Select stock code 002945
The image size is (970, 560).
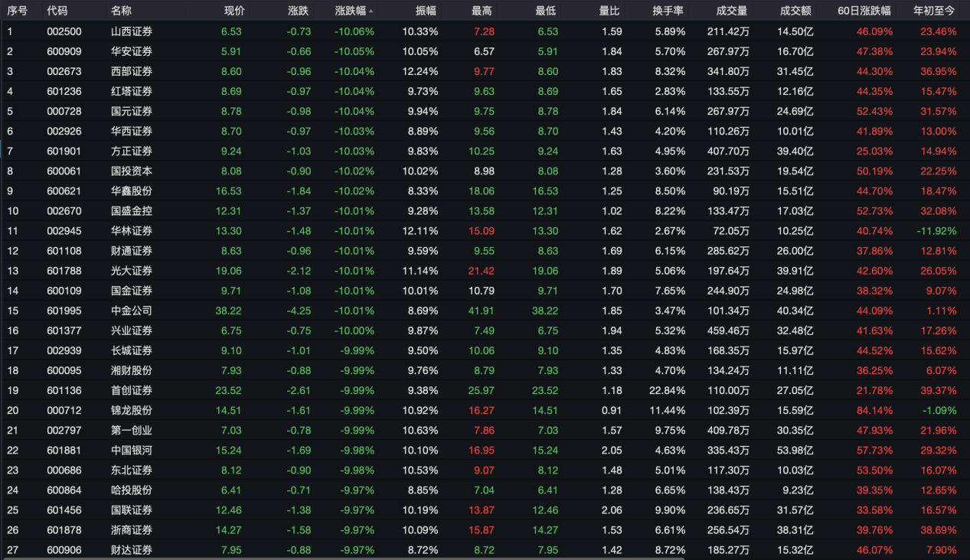[x=64, y=230]
